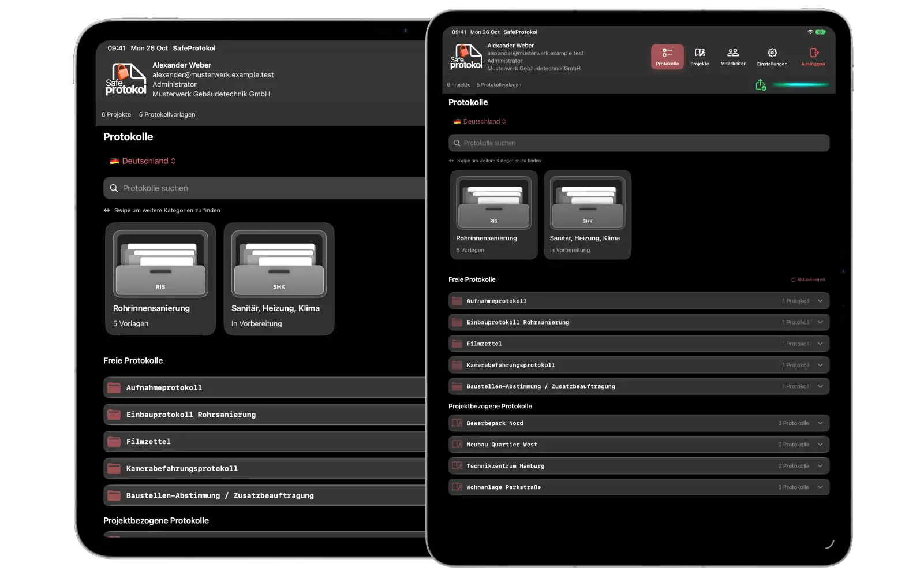Image resolution: width=924 pixels, height=578 pixels.
Task: Select Kamerabefahrungsprotokoll row on left iPad
Action: (264, 468)
